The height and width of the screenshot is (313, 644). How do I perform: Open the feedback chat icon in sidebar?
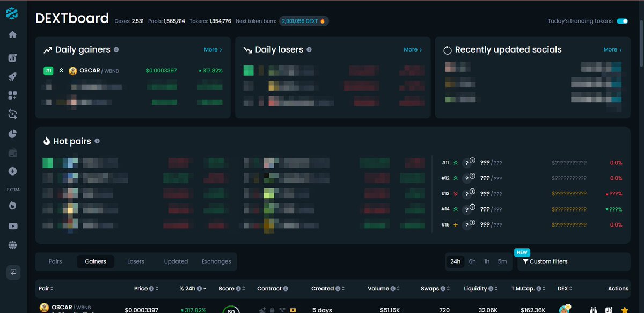point(13,272)
